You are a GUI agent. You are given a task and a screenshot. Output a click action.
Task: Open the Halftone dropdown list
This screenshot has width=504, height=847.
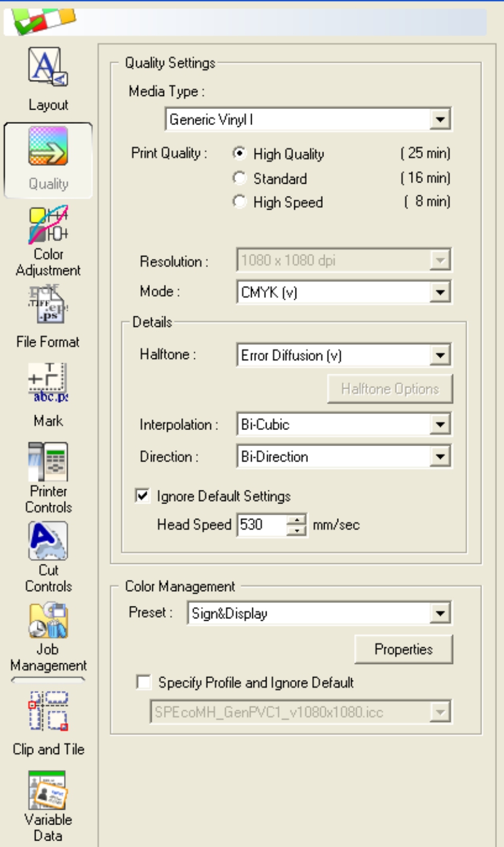[x=439, y=355]
